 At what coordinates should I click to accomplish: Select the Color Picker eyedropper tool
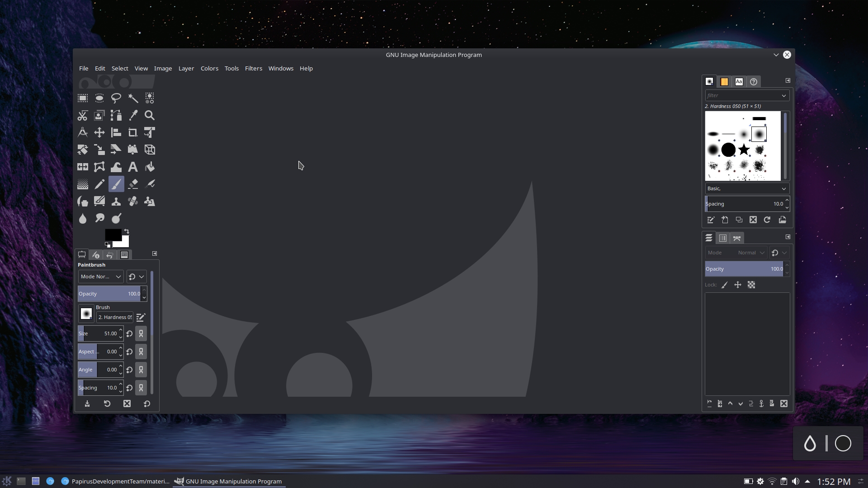point(133,115)
